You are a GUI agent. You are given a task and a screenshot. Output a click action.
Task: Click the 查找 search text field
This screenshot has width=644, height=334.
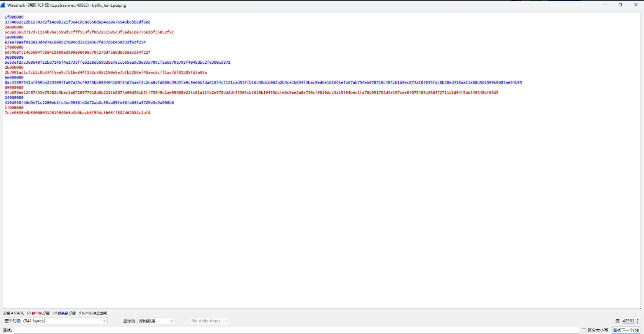pos(296,330)
